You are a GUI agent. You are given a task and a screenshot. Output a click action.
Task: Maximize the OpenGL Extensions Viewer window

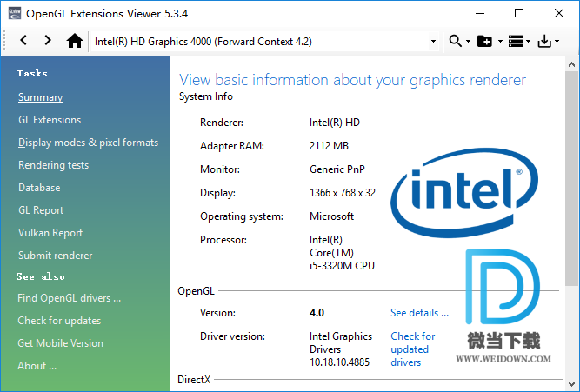(x=519, y=13)
